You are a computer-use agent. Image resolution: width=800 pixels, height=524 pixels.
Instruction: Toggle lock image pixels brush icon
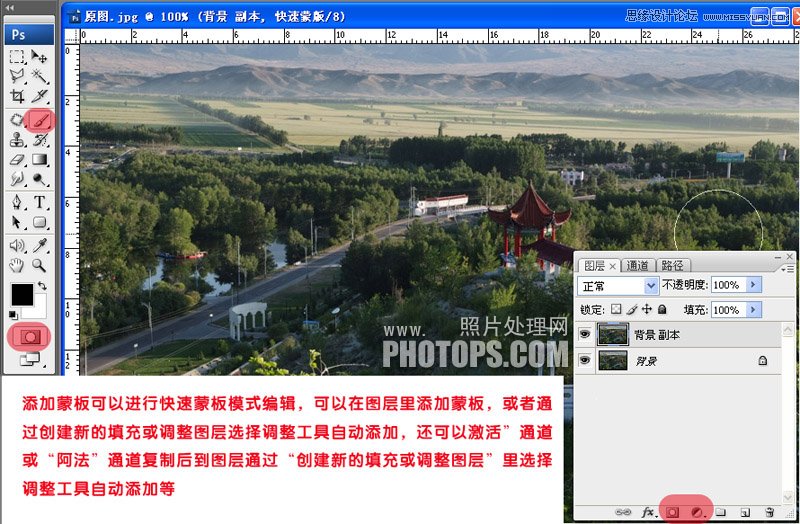(632, 309)
